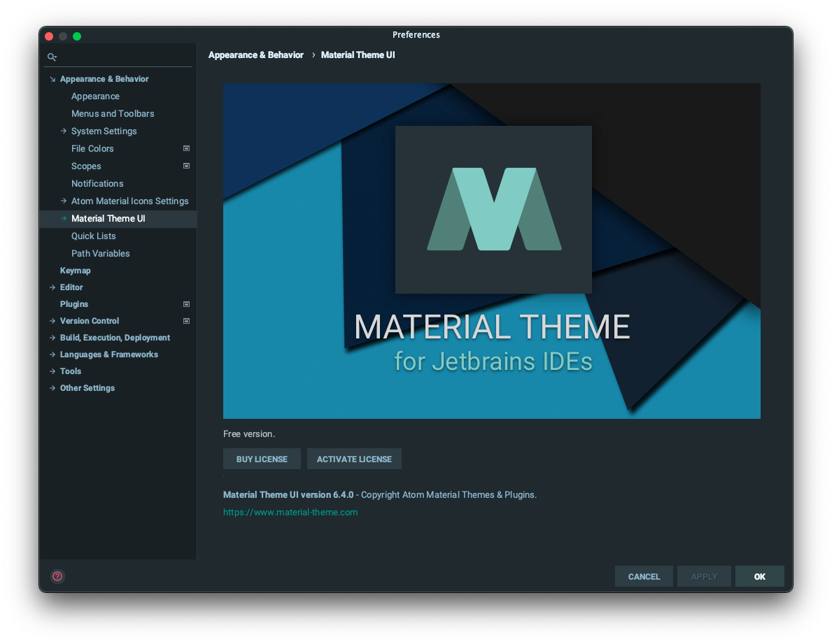Viewport: 832px width, 644px height.
Task: Click the Material Theme M logo banner
Action: [x=492, y=251]
